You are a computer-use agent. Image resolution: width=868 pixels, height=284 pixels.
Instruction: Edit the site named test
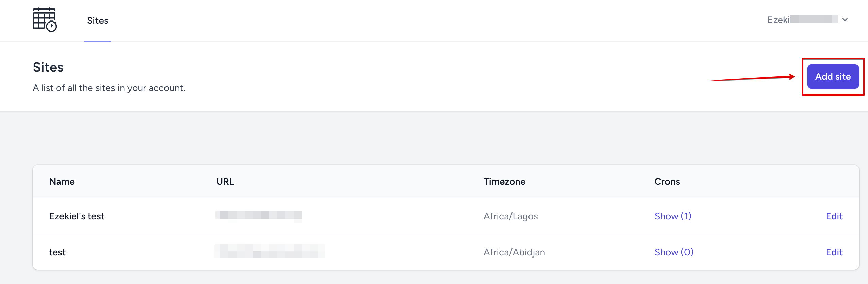[x=834, y=252]
